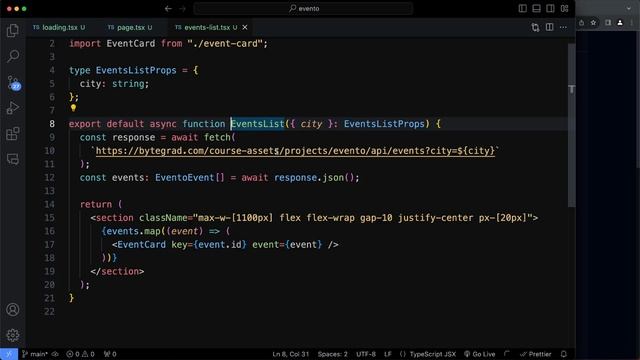Toggle the secondary side bar layout icon

pyautogui.click(x=550, y=9)
